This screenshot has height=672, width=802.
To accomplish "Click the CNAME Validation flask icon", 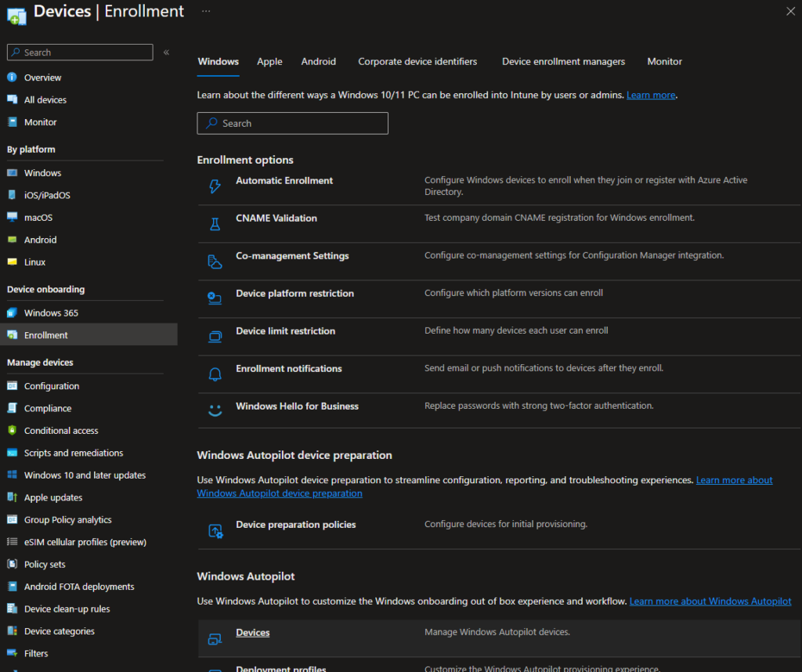I will pyautogui.click(x=215, y=223).
